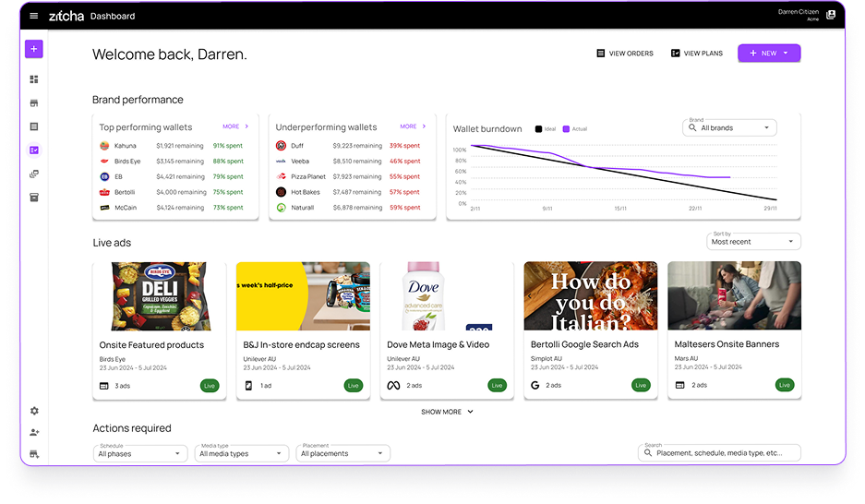This screenshot has width=865, height=504.
Task: Open the B&J half-price ad thumbnail
Action: [x=304, y=296]
